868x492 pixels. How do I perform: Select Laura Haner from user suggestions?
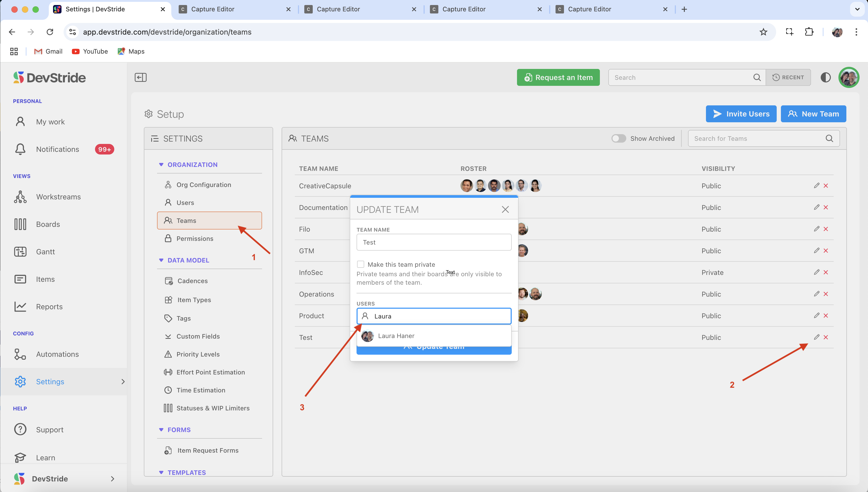click(x=434, y=336)
